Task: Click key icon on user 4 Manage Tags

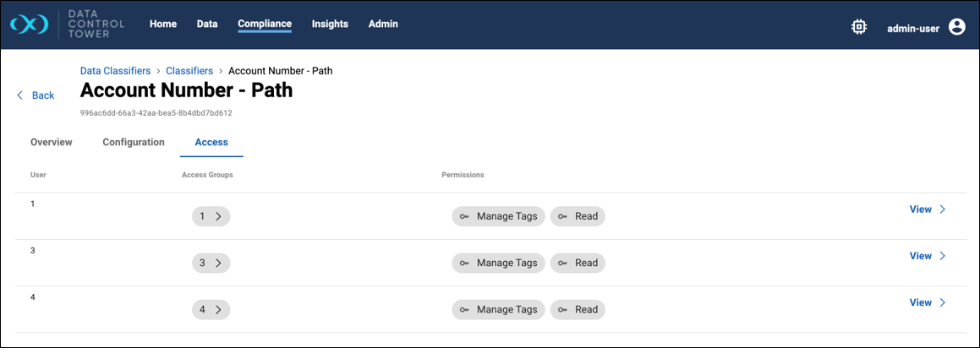Action: (464, 309)
